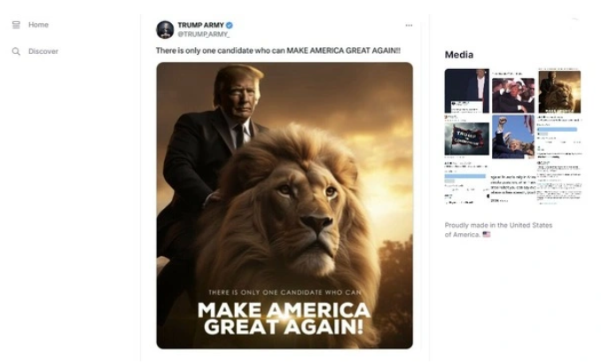Click the post text about one candidate

pos(277,51)
